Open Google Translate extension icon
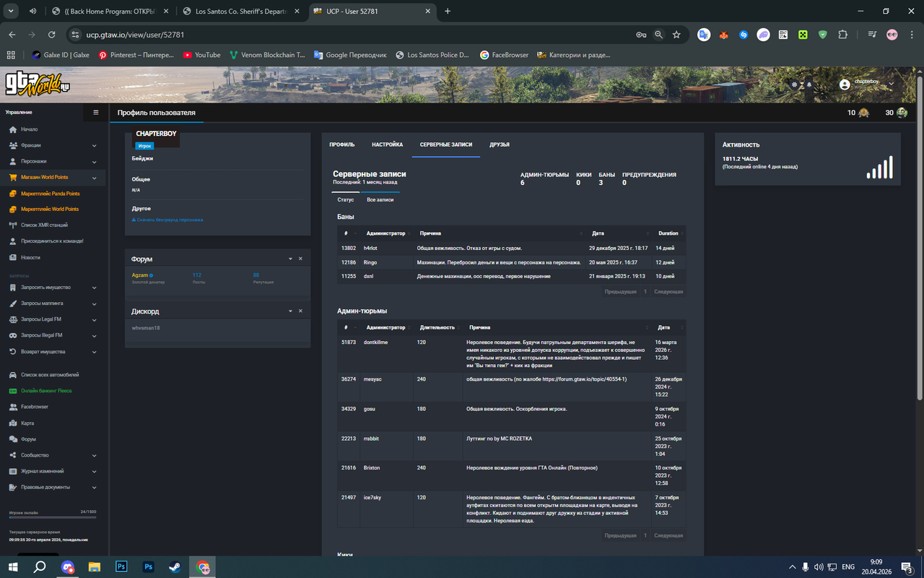The height and width of the screenshot is (578, 924). pyautogui.click(x=703, y=35)
